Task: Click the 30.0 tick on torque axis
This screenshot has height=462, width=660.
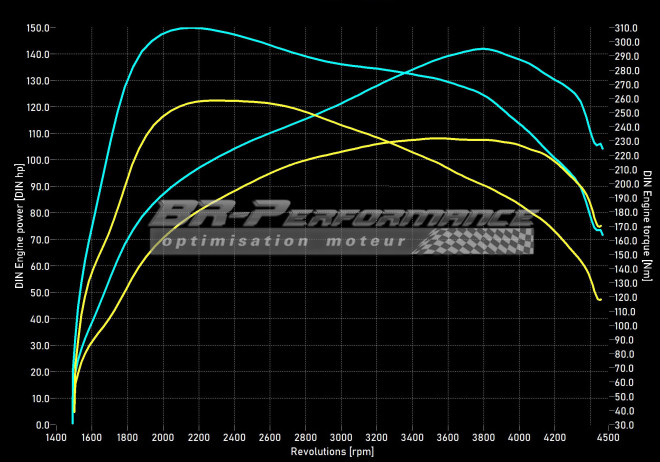Action: (x=622, y=425)
